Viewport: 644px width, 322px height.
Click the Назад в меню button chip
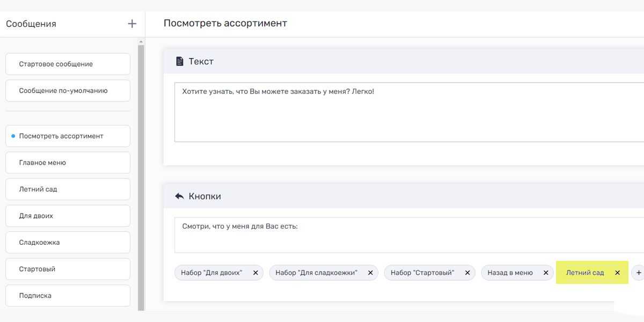click(510, 273)
